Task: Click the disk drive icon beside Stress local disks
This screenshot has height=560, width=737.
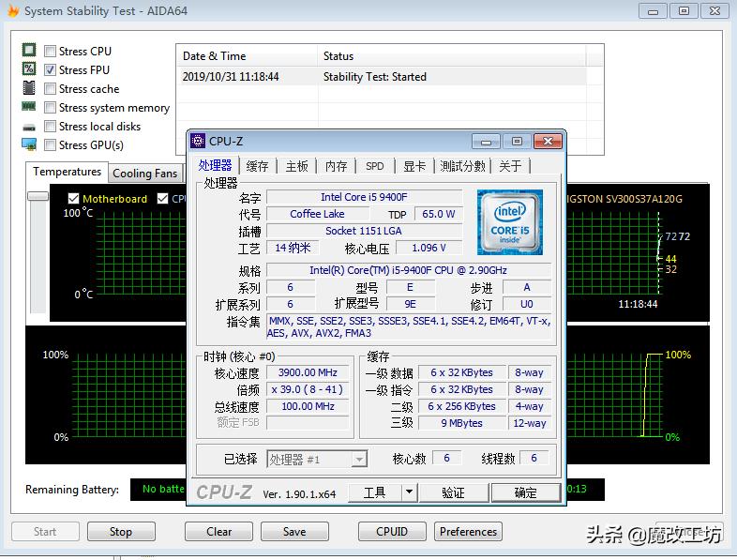Action: (28, 127)
